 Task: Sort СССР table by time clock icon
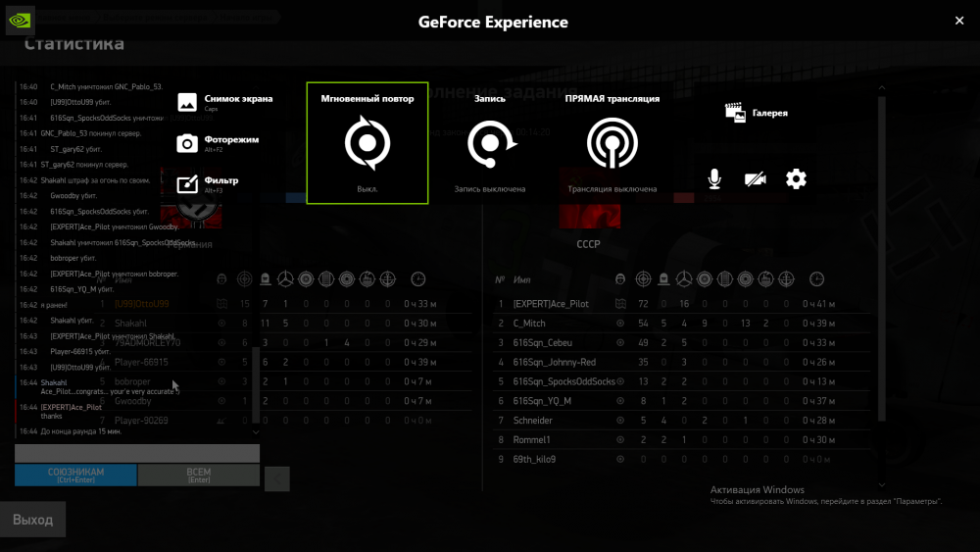click(816, 279)
